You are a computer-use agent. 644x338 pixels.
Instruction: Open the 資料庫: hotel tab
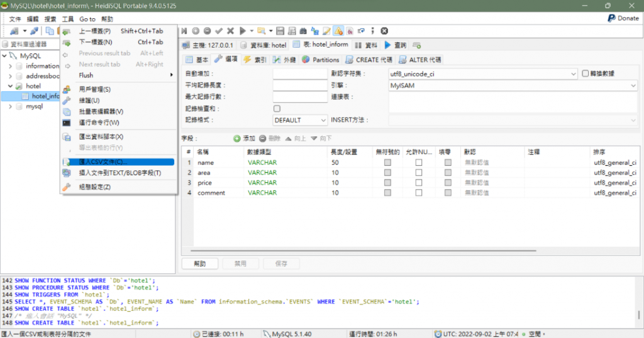click(x=264, y=45)
